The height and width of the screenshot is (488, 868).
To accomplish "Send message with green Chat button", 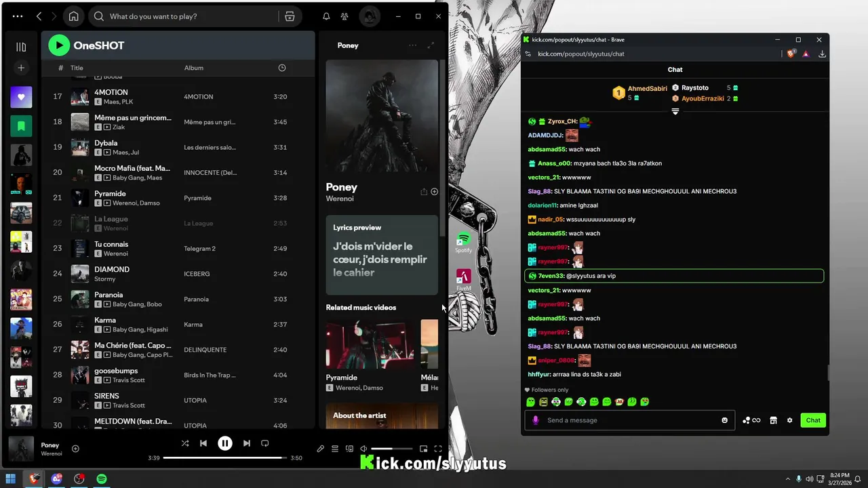I will 813,420.
